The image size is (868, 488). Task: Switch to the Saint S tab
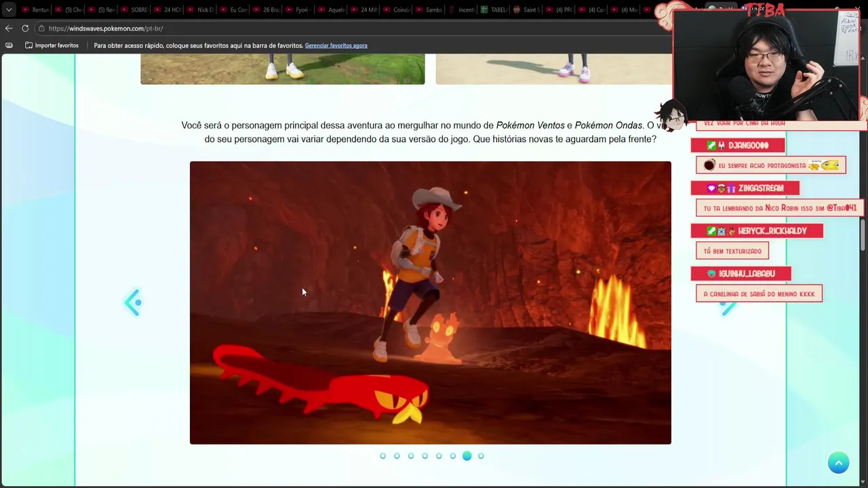click(528, 10)
